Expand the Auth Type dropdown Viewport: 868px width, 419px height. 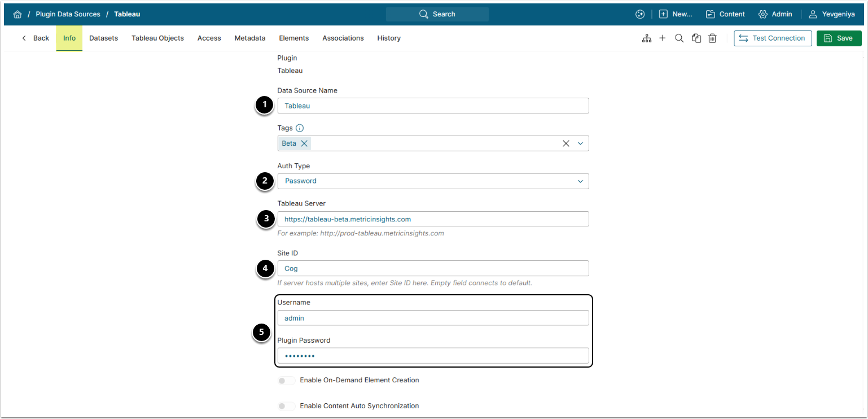tap(580, 181)
